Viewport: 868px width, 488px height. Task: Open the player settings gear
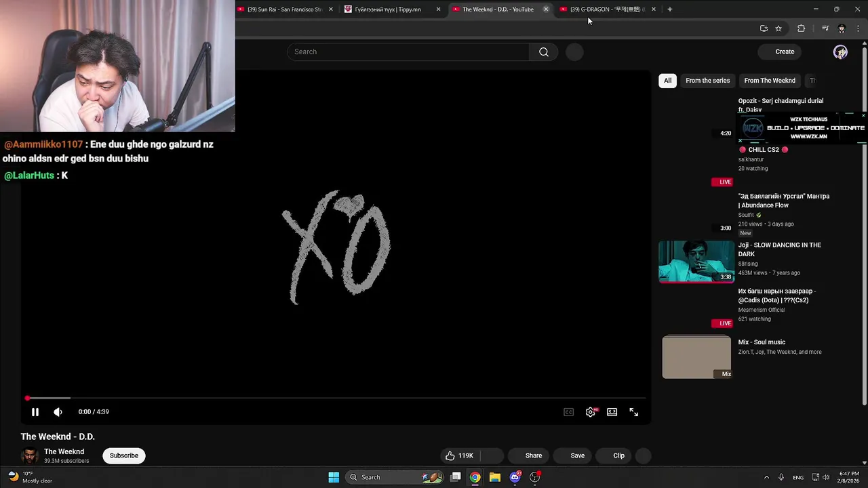[591, 412]
